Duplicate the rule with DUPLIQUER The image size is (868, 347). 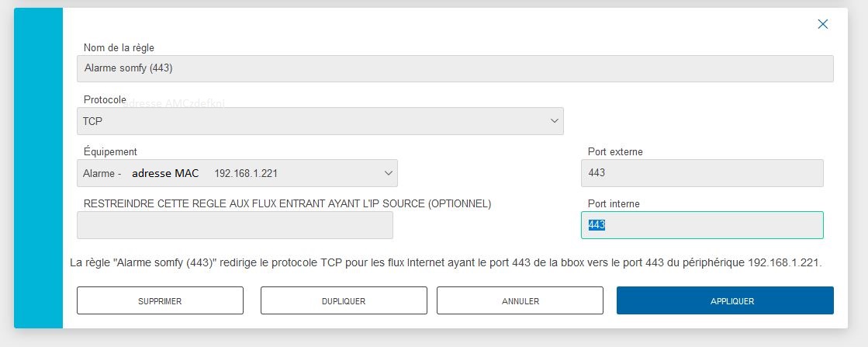pos(344,300)
